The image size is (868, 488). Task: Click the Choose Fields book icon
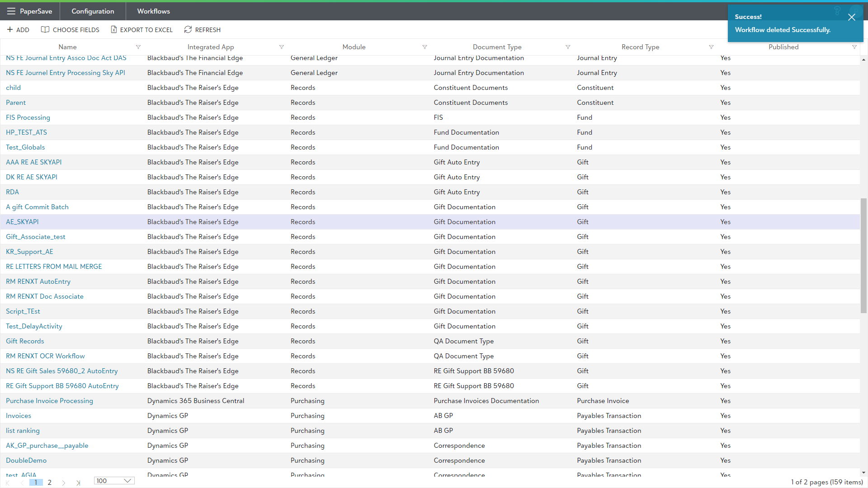45,30
